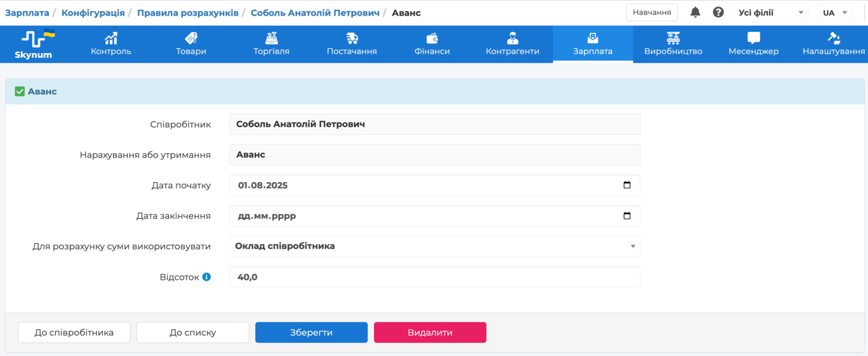Click the info icon next to Відсоток

(x=207, y=277)
